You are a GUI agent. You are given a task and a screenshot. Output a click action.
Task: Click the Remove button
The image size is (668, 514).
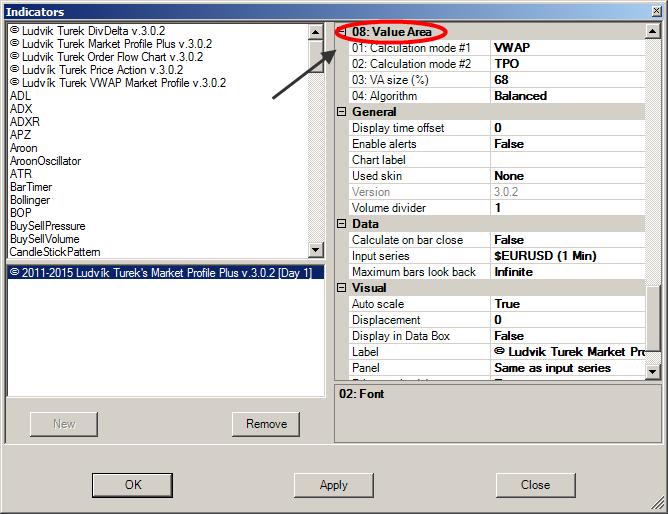[x=266, y=424]
